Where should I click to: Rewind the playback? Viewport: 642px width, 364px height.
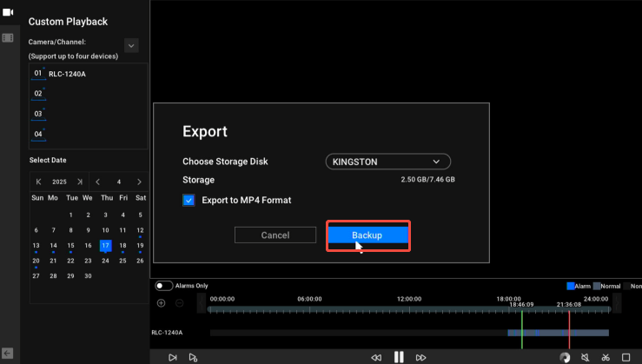[376, 357]
